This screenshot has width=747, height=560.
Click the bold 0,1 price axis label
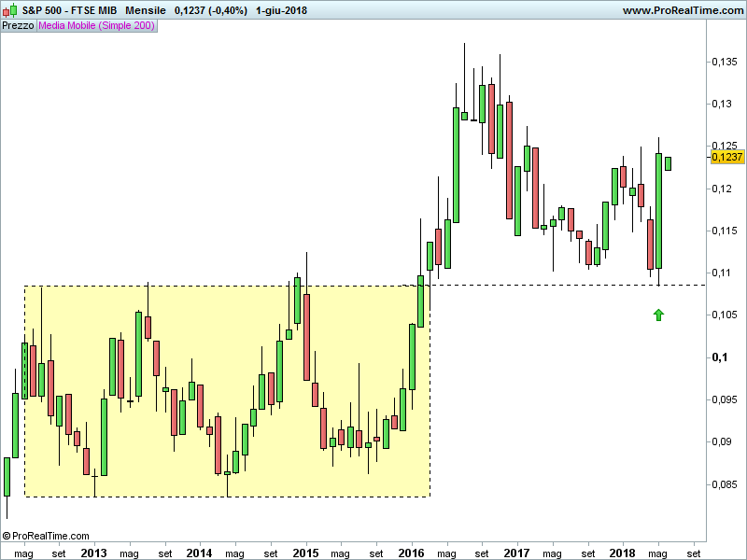(719, 357)
